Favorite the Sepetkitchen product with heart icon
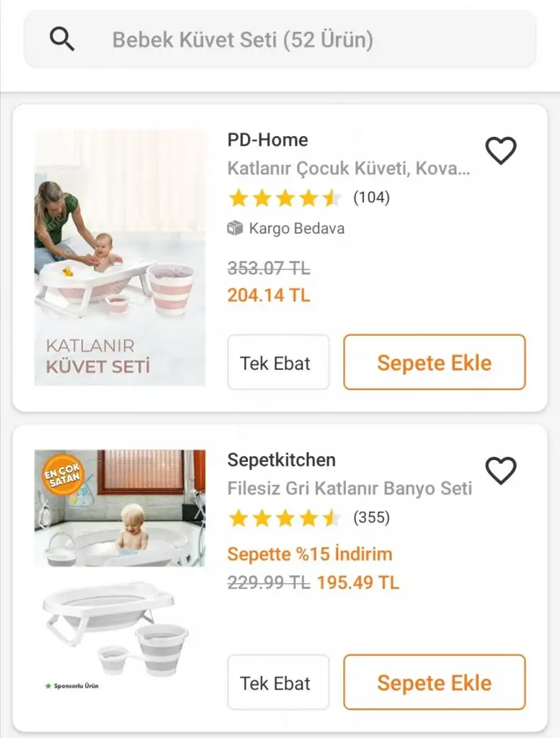Screen dimensions: 560x738 (x=501, y=471)
